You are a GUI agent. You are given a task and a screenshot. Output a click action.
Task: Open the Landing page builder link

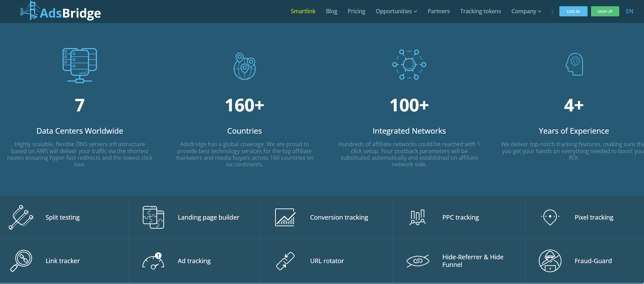209,218
